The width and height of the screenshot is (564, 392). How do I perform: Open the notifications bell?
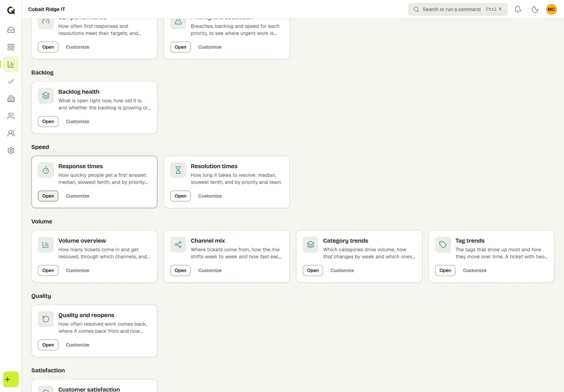pyautogui.click(x=518, y=10)
